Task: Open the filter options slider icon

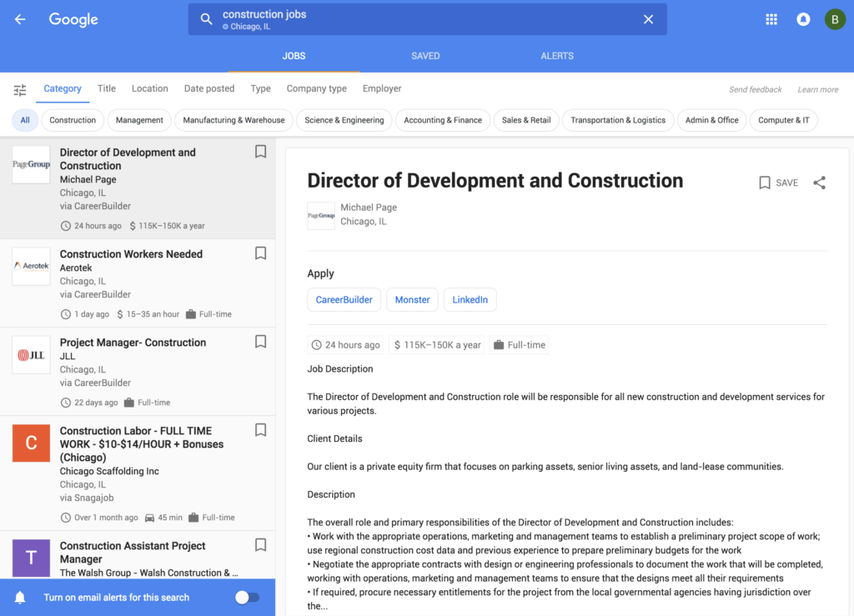Action: tap(20, 89)
